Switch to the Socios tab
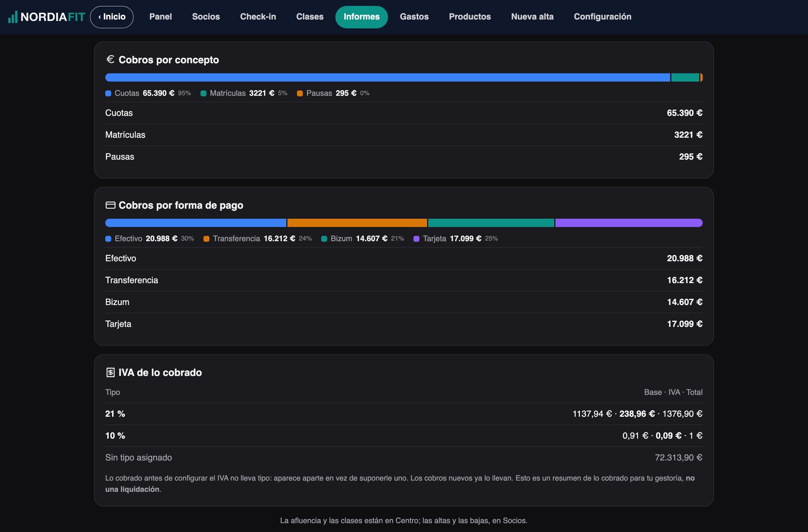This screenshot has height=532, width=808. (206, 17)
